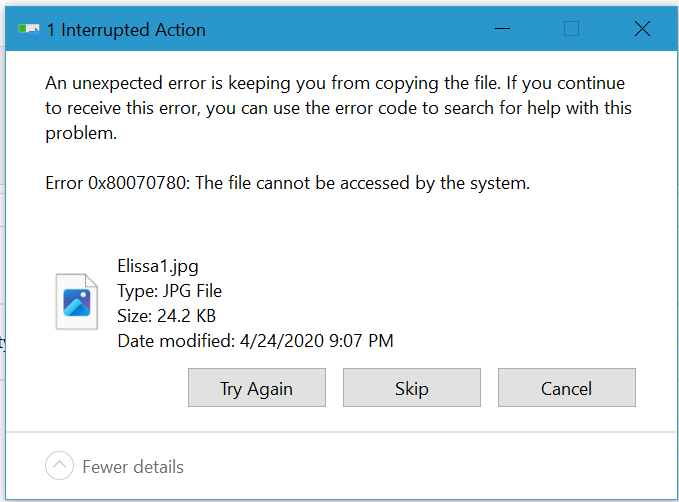The image size is (679, 502).
Task: Click the disabled maximize window button
Action: coord(571,29)
